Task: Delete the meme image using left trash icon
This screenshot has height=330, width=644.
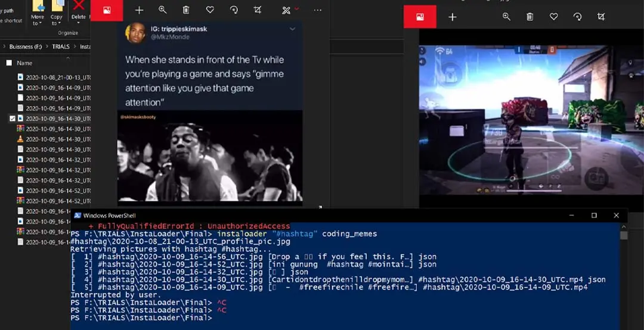Action: (186, 10)
